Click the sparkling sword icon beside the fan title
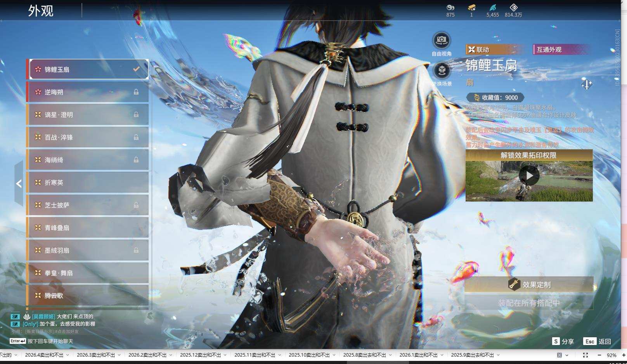This screenshot has width=627, height=364. click(587, 84)
